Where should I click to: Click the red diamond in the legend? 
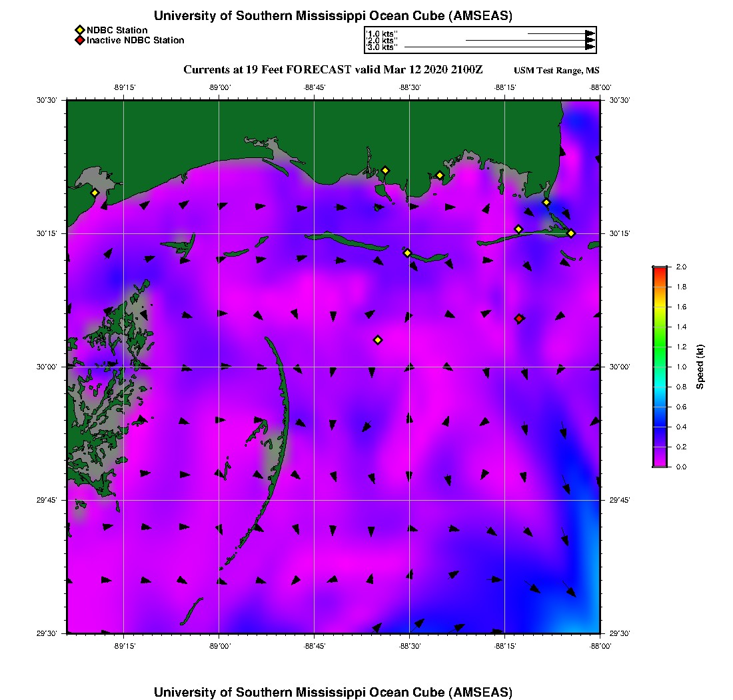(79, 41)
